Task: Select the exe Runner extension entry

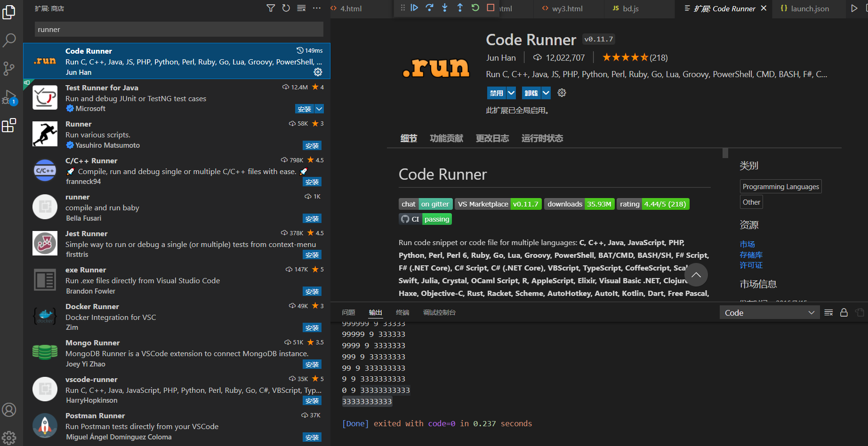Action: (x=177, y=280)
